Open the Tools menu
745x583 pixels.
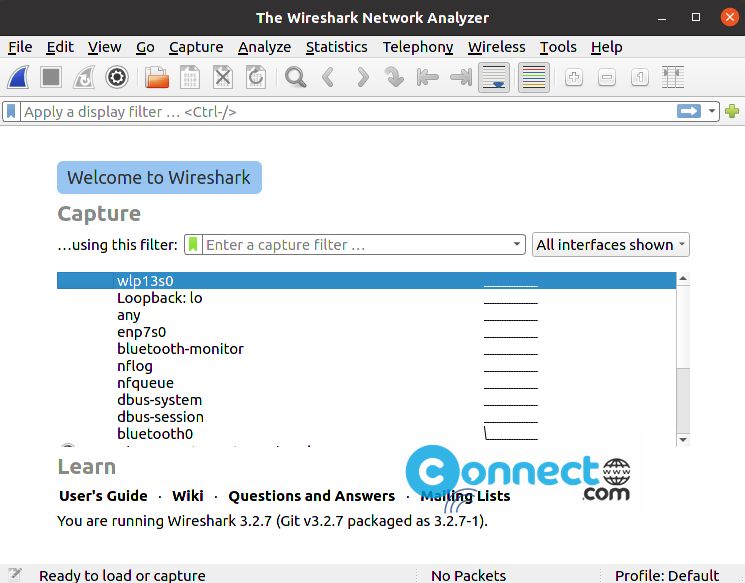[x=558, y=47]
